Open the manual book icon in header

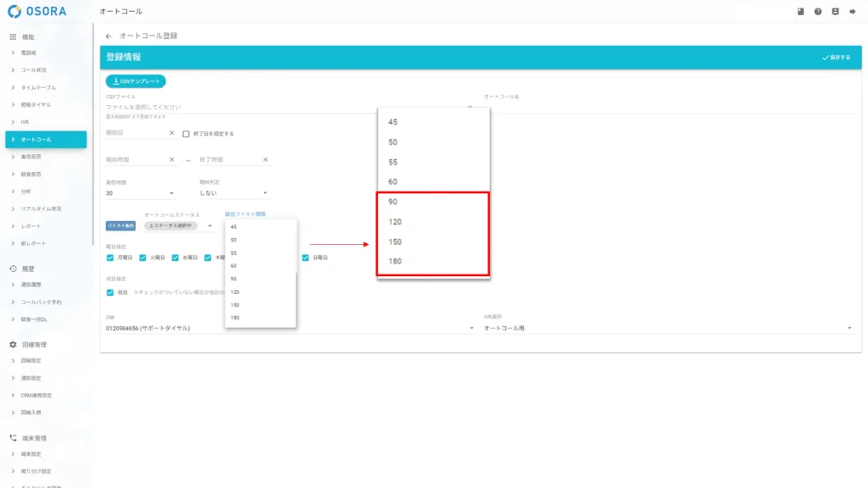tap(801, 12)
